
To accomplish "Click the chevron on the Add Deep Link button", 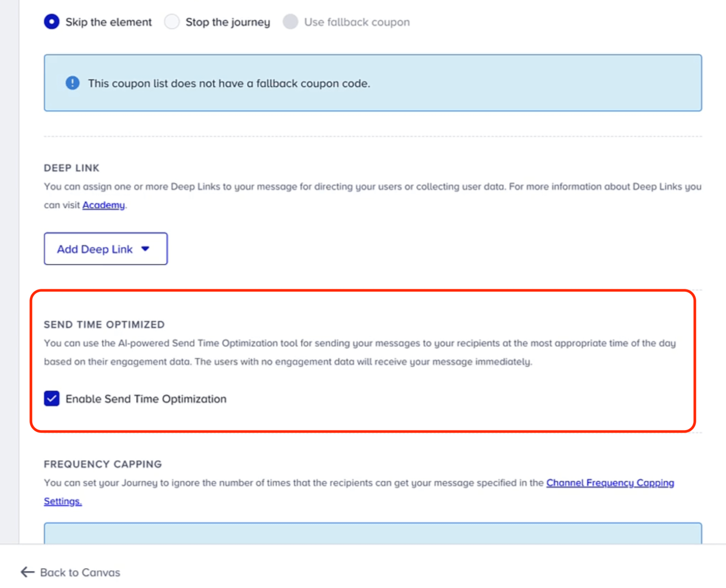I will point(145,249).
